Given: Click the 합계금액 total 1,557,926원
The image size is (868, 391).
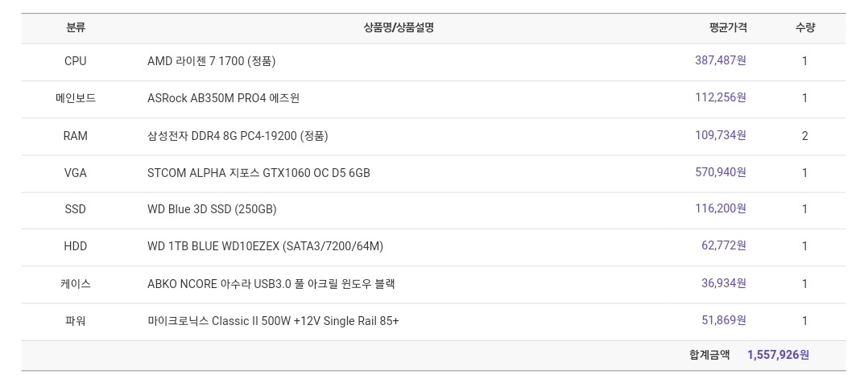Looking at the screenshot, I should [778, 355].
